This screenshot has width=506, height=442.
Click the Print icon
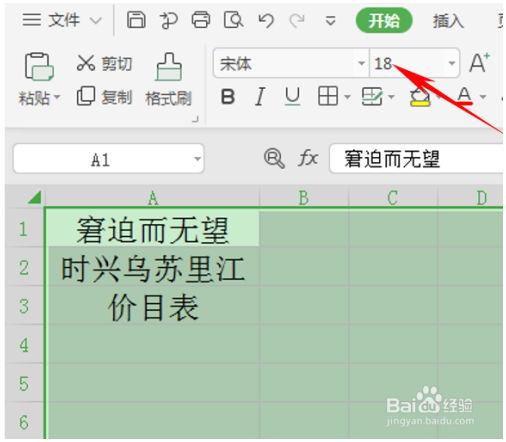tap(201, 20)
